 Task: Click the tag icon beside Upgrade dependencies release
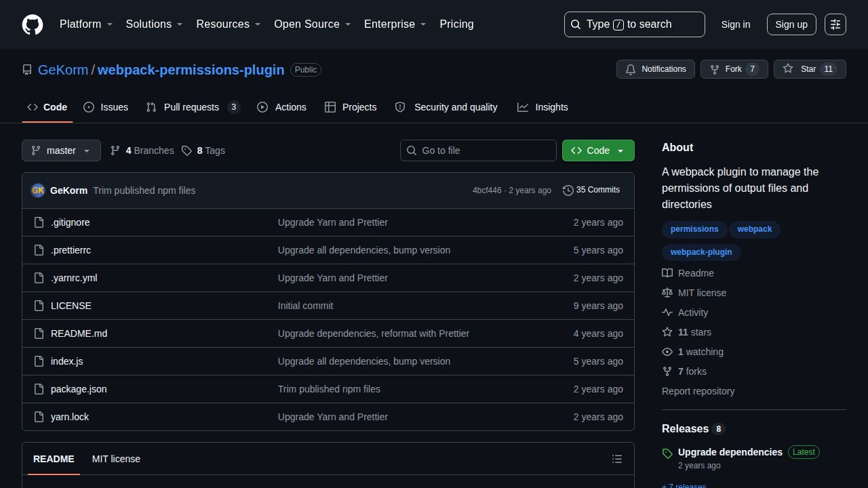coord(667,453)
